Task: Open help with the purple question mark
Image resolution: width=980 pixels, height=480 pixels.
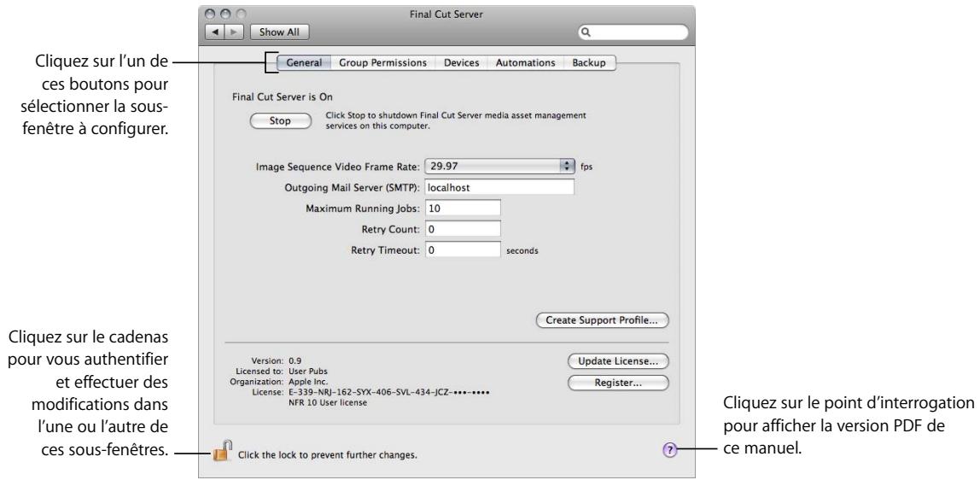Action: pos(668,449)
